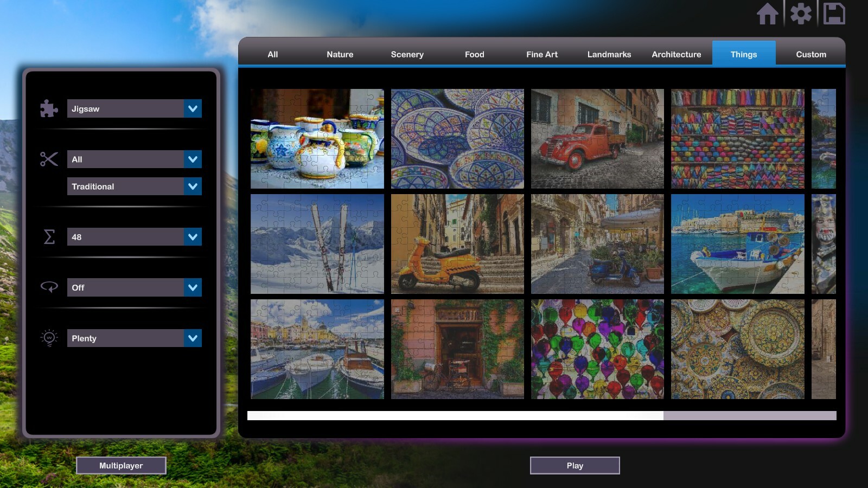
Task: Toggle rotation from Off setting
Action: [134, 287]
